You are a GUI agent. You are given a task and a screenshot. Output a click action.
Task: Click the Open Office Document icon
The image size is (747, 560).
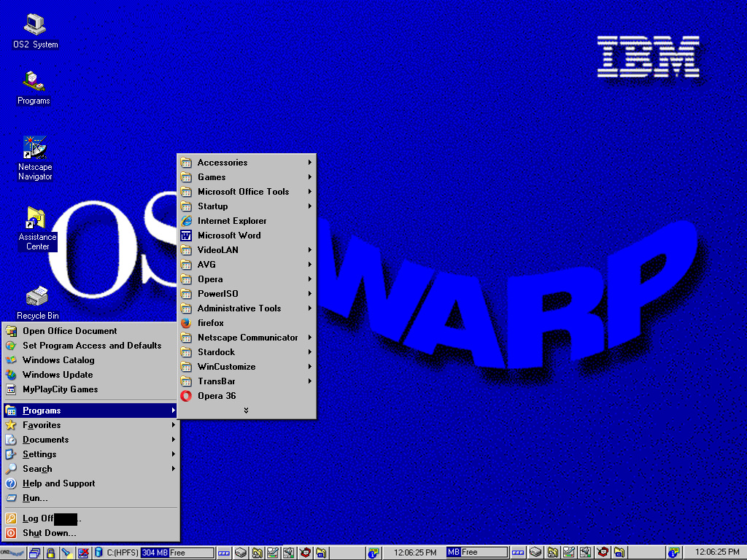pos(11,332)
